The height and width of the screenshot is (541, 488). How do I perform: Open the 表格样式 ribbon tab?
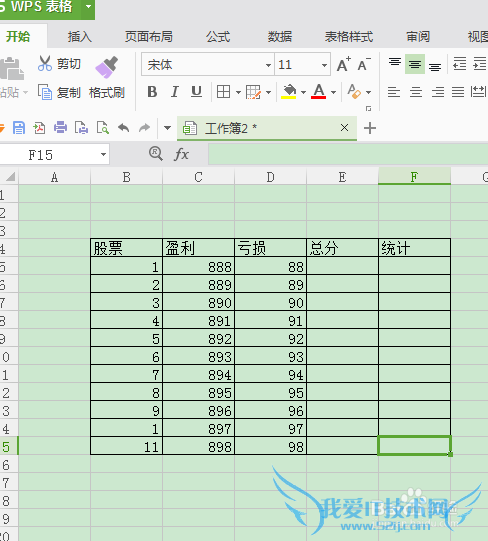click(349, 37)
